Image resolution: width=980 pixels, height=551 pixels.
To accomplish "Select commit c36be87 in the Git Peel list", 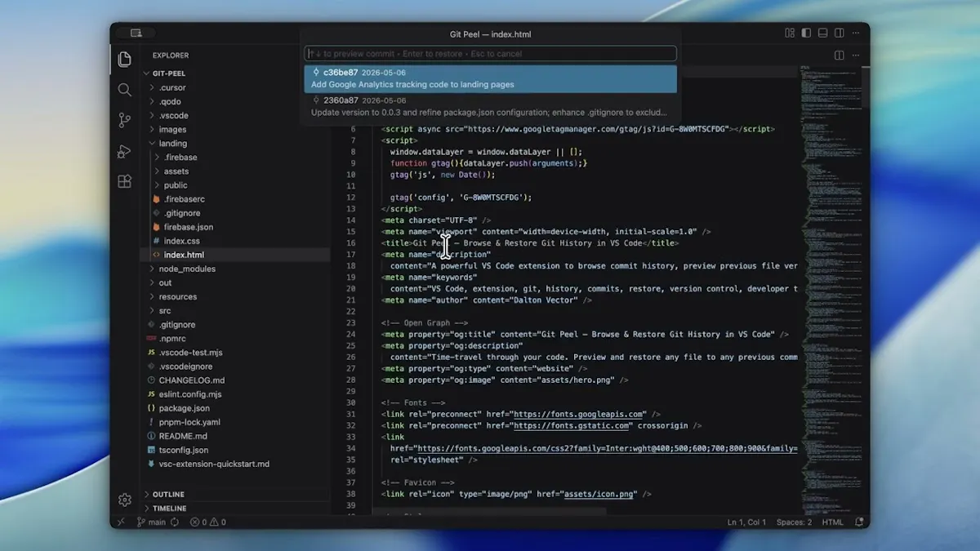I will pyautogui.click(x=490, y=78).
